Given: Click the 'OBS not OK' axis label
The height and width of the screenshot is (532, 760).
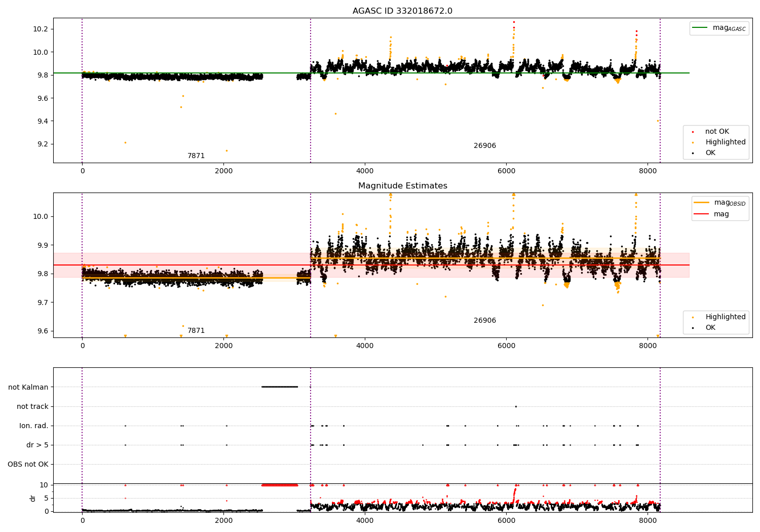Looking at the screenshot, I should tap(28, 464).
